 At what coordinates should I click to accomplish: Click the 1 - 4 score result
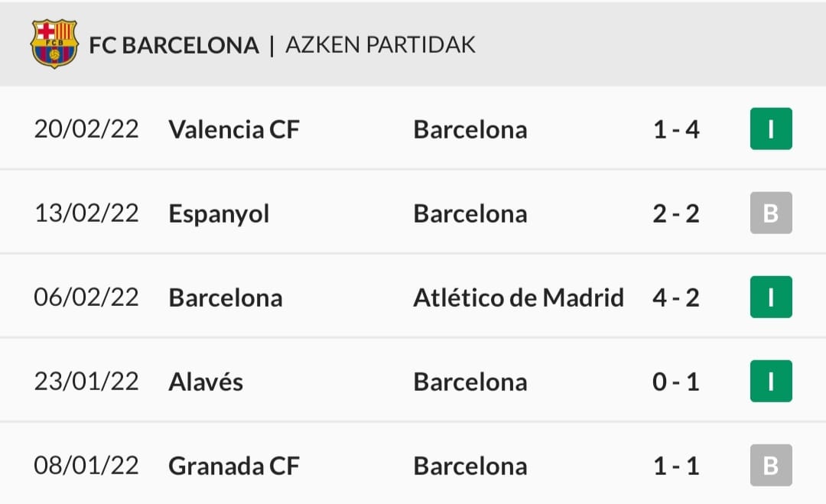[676, 129]
